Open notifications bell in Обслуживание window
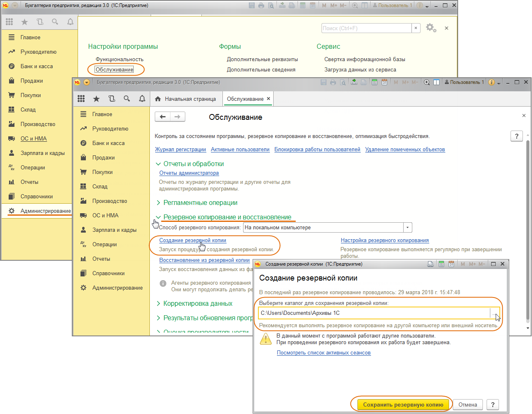This screenshot has width=532, height=414. pyautogui.click(x=142, y=99)
